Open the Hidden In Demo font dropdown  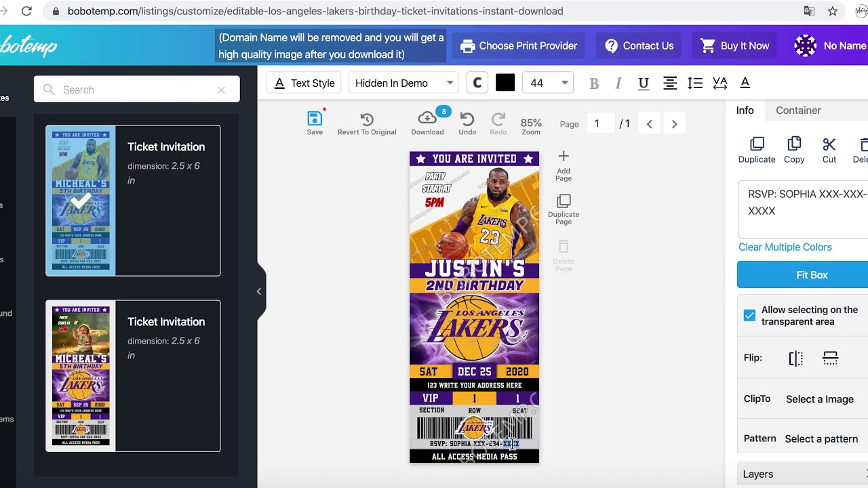(x=404, y=83)
